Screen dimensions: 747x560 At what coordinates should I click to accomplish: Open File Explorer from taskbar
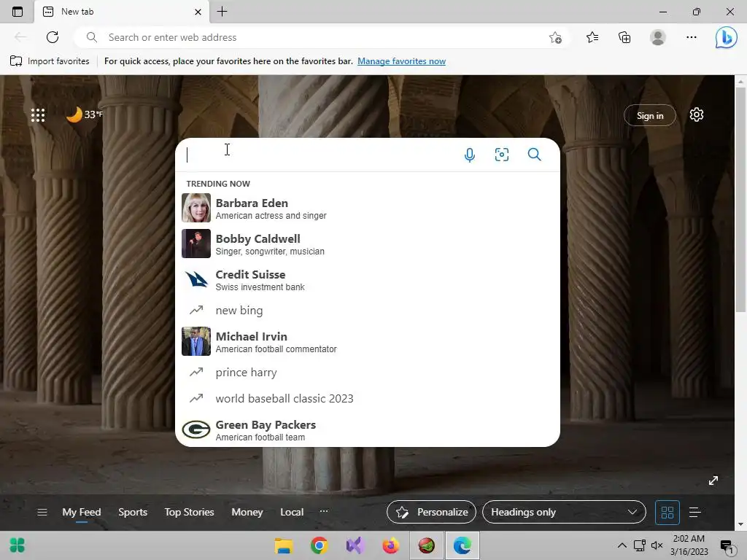point(284,545)
